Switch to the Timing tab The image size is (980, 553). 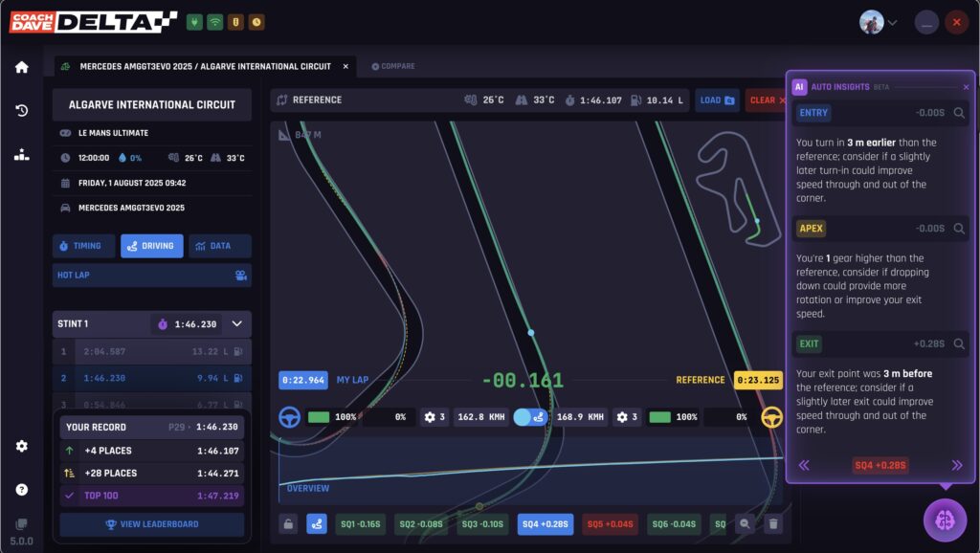(83, 246)
